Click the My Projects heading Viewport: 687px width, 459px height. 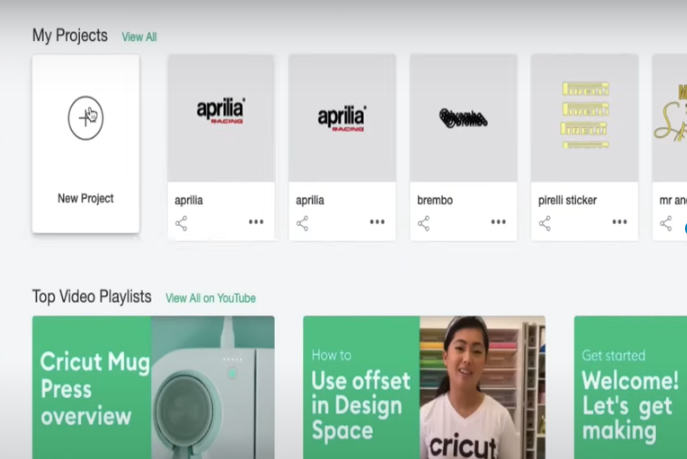pyautogui.click(x=70, y=35)
